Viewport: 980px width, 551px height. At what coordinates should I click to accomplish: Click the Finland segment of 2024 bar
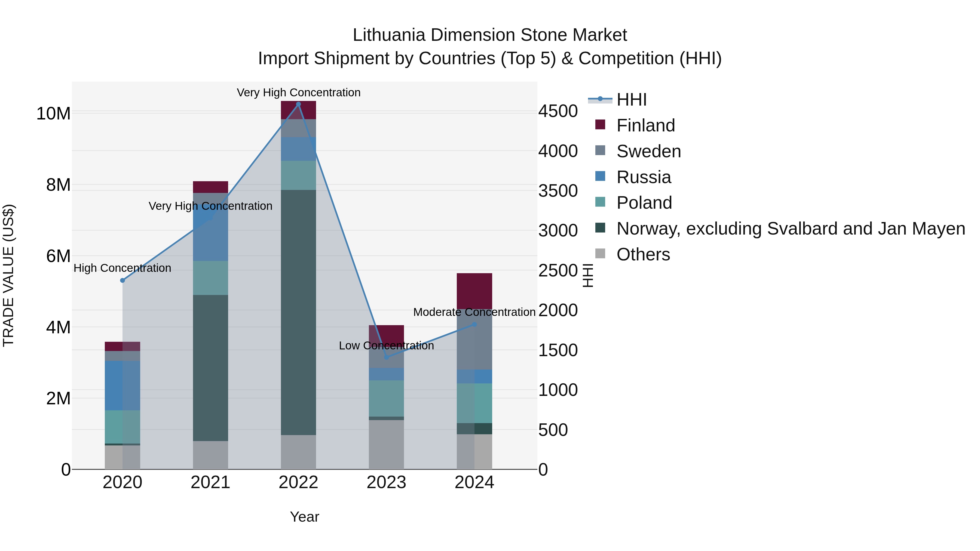click(474, 291)
